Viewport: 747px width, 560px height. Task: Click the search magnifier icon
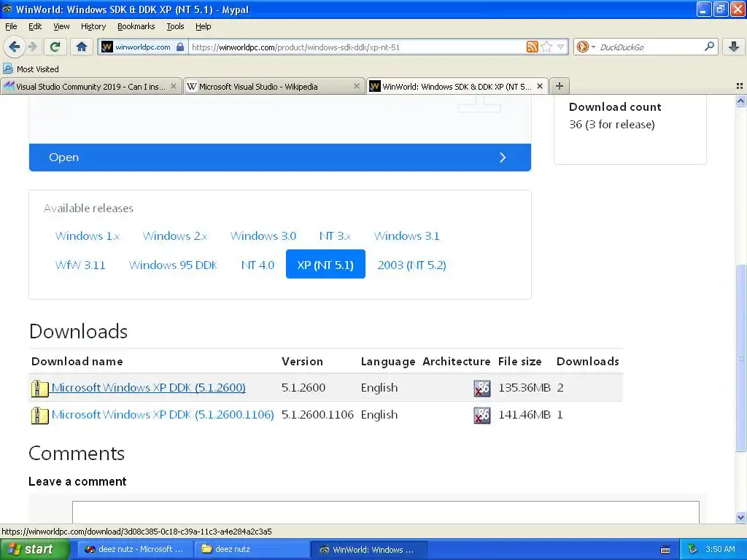point(709,47)
